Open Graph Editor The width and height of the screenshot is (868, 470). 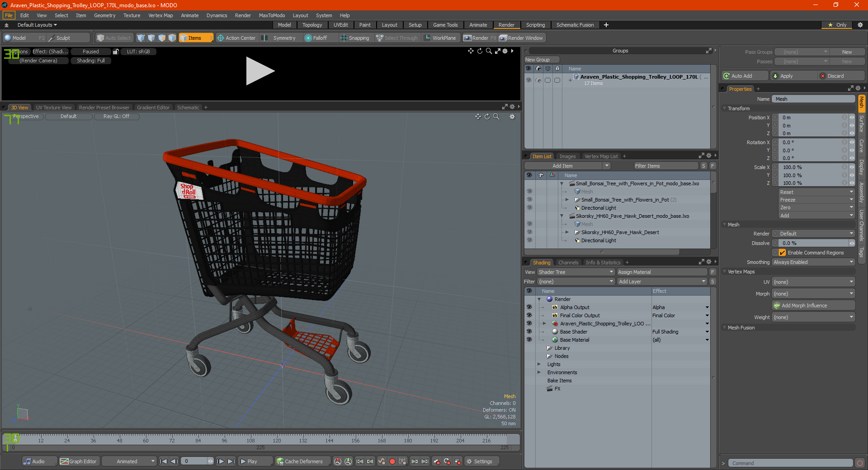(x=78, y=461)
